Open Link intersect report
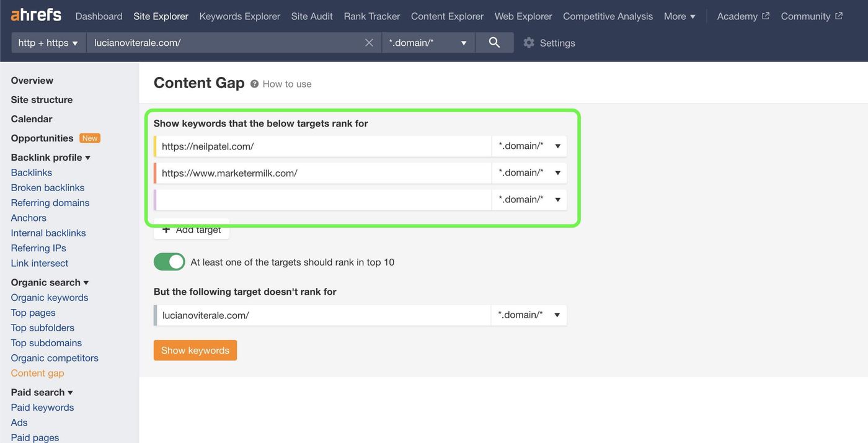Image resolution: width=868 pixels, height=443 pixels. (40, 263)
